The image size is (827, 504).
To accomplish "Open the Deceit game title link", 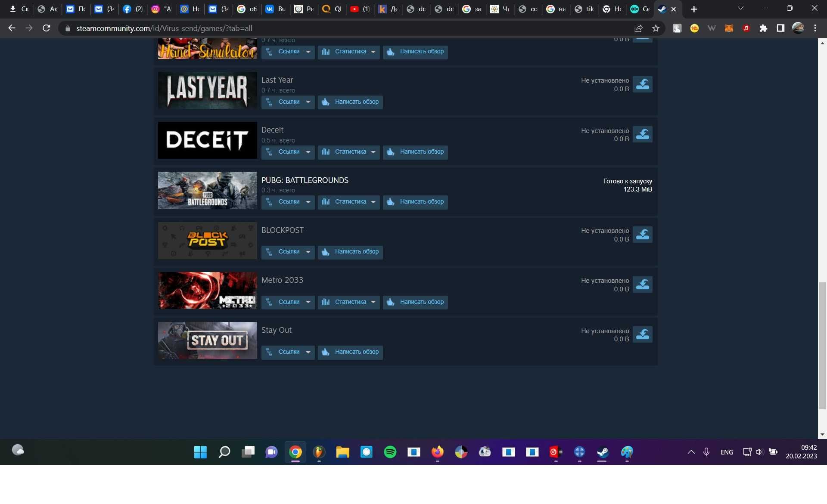I will pos(272,130).
